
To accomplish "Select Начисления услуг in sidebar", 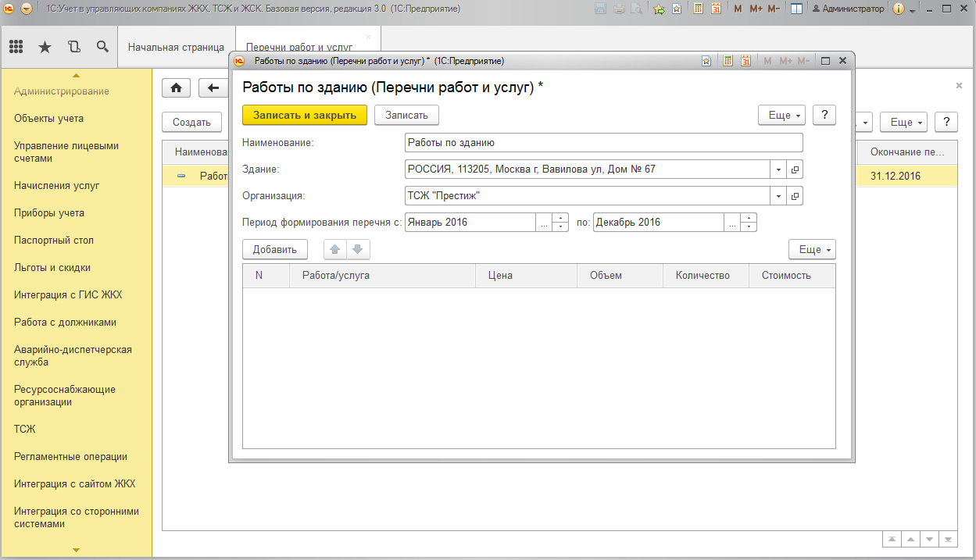I will (x=57, y=185).
